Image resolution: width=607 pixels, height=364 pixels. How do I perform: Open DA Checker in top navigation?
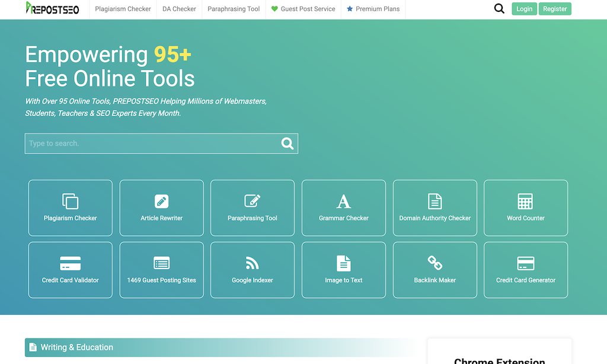tap(179, 9)
